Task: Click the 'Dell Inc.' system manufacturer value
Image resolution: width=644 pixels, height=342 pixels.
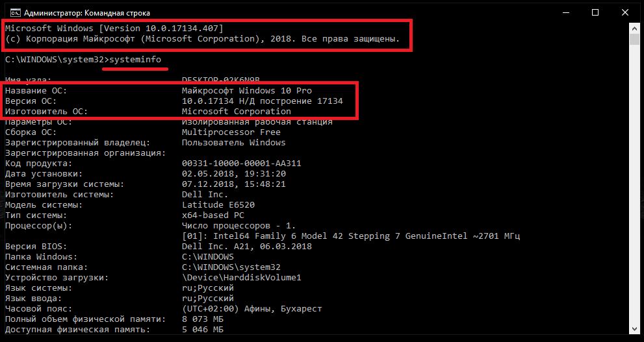Action: (205, 195)
